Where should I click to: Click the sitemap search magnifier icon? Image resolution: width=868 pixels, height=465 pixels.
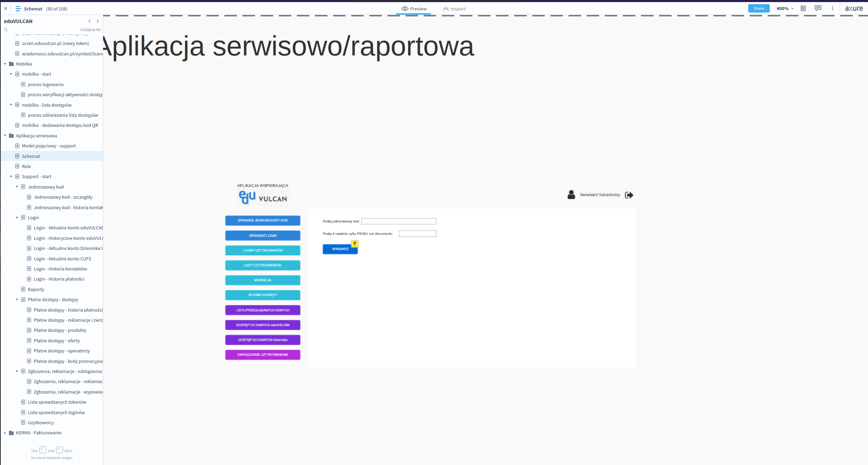pyautogui.click(x=6, y=30)
